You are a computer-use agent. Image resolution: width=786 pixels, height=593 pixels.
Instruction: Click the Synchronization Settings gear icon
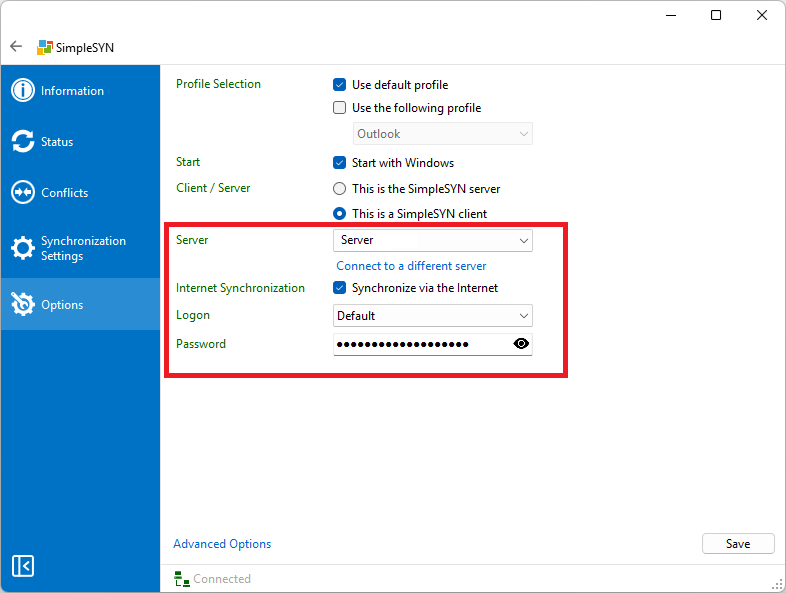tap(23, 248)
